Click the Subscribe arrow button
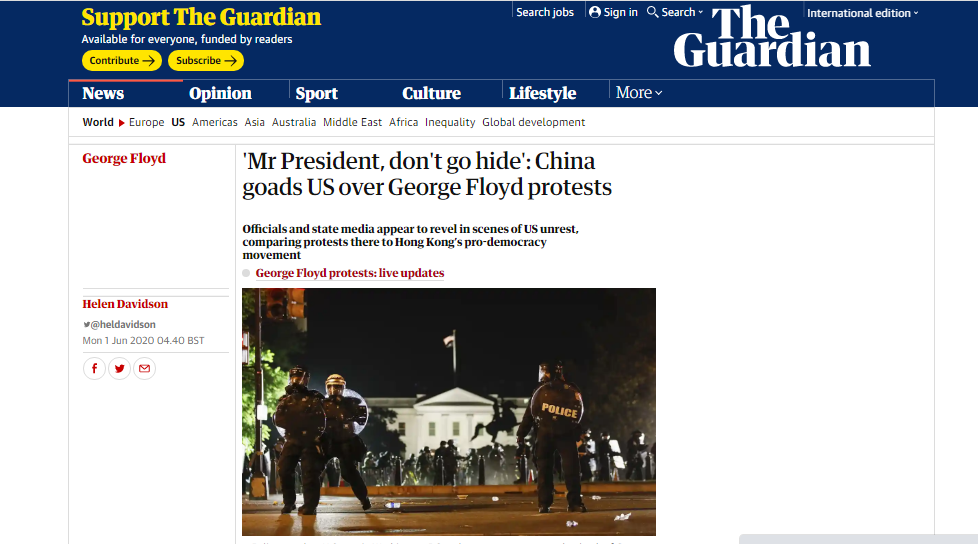Viewport: 978px width, 544px height. (206, 61)
